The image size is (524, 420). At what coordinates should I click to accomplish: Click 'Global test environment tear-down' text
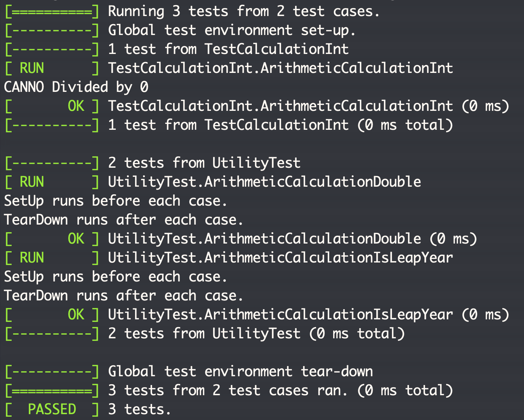[x=240, y=372]
